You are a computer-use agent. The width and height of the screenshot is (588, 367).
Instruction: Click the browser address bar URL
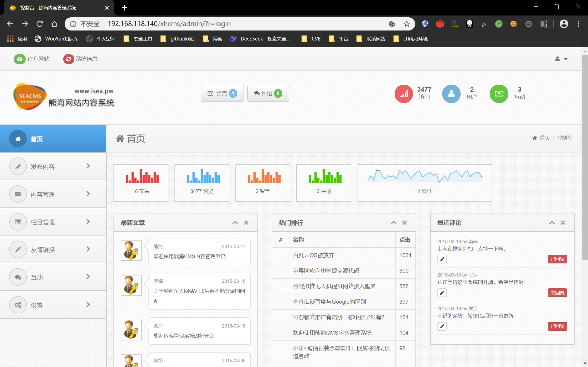click(169, 24)
